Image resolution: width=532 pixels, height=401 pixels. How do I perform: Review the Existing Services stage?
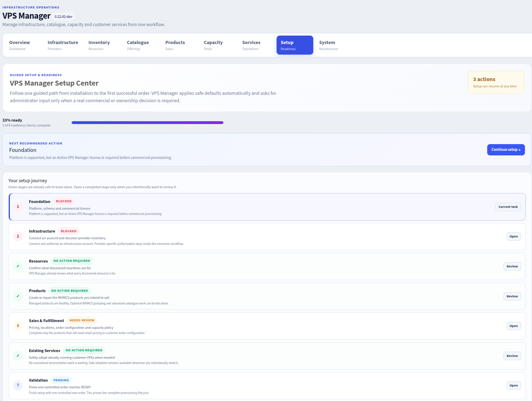coord(512,356)
